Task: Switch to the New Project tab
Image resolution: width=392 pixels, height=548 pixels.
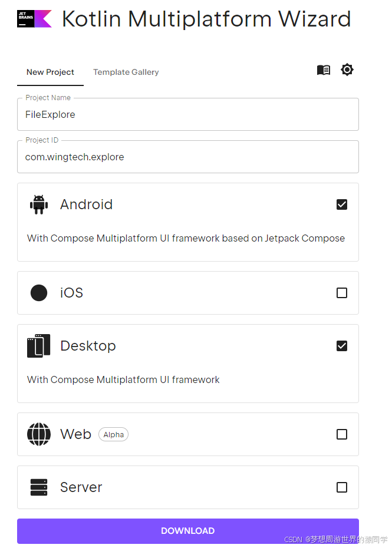Action: [x=50, y=72]
